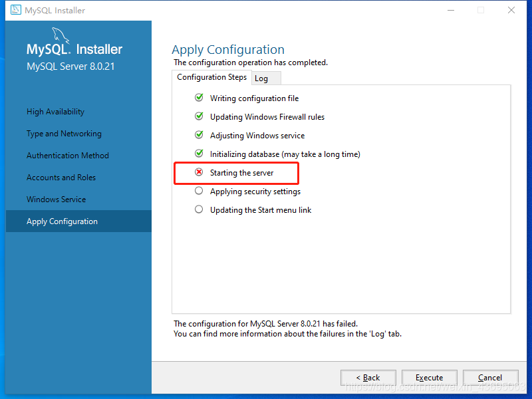Cancel the configuration wizard
The image size is (532, 399).
(x=490, y=378)
